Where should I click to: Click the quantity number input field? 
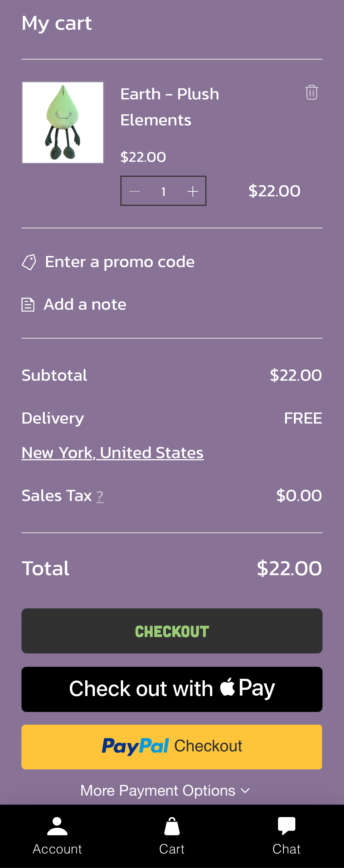pos(164,191)
